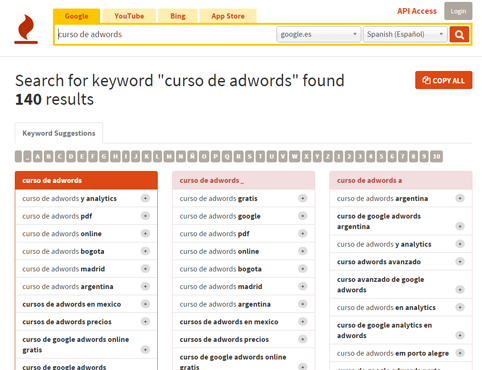The width and height of the screenshot is (482, 370).
Task: Filter by letter S
Action: tap(249, 156)
